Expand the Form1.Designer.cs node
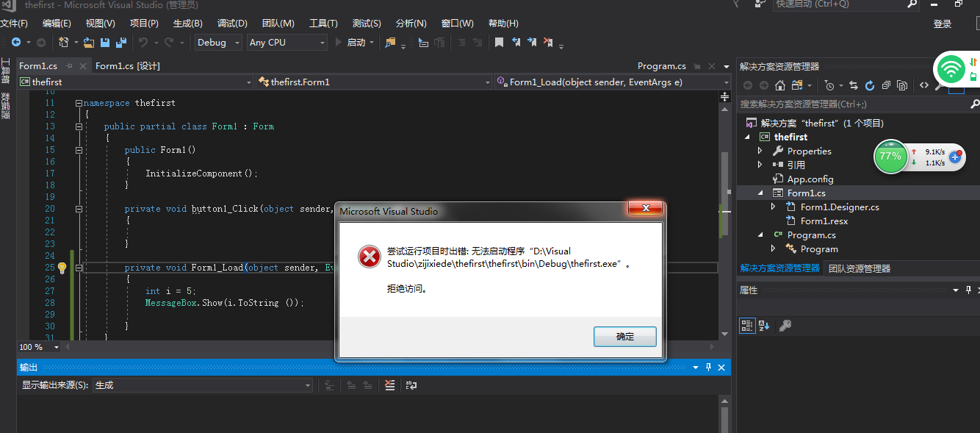Screen dimensions: 980x433 774,207
